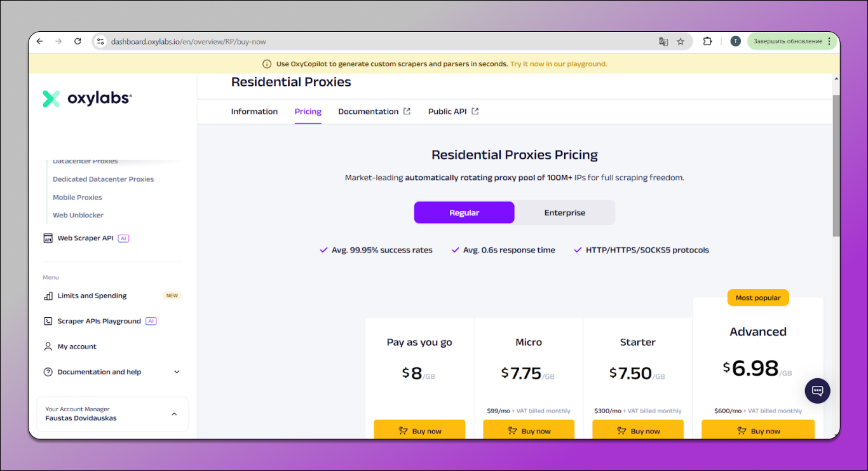This screenshot has height=471, width=868.
Task: Click the browser address bar URL
Action: click(x=189, y=41)
